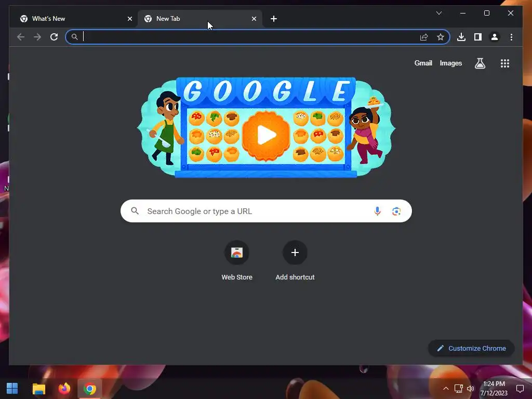Viewport: 532px width, 399px height.
Task: Click the search magnifier in Google search box
Action: (x=135, y=211)
